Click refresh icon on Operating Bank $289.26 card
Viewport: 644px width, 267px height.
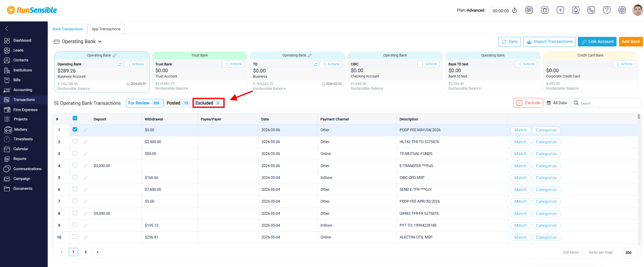(120, 64)
